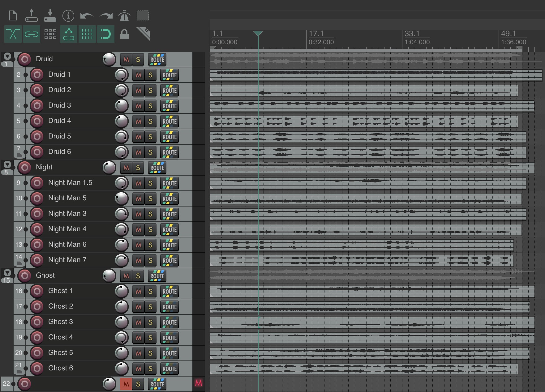Toggle grid lines button
The image size is (545, 392).
click(x=87, y=34)
